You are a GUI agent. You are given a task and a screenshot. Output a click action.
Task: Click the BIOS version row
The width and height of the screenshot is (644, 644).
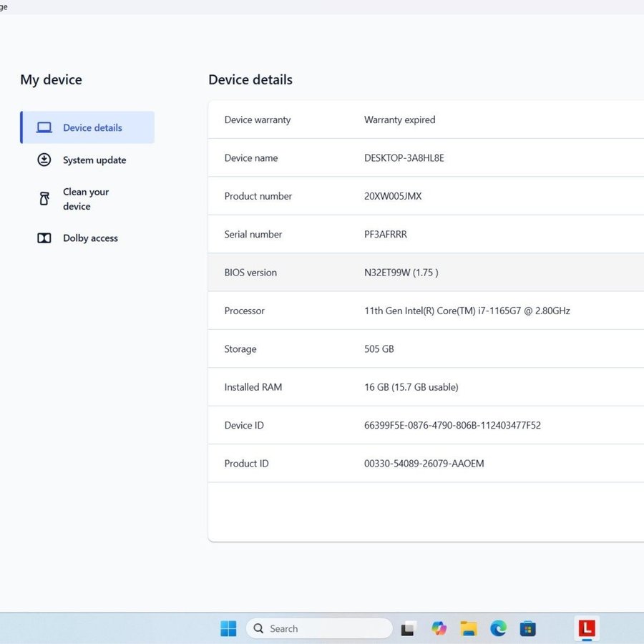pyautogui.click(x=426, y=273)
